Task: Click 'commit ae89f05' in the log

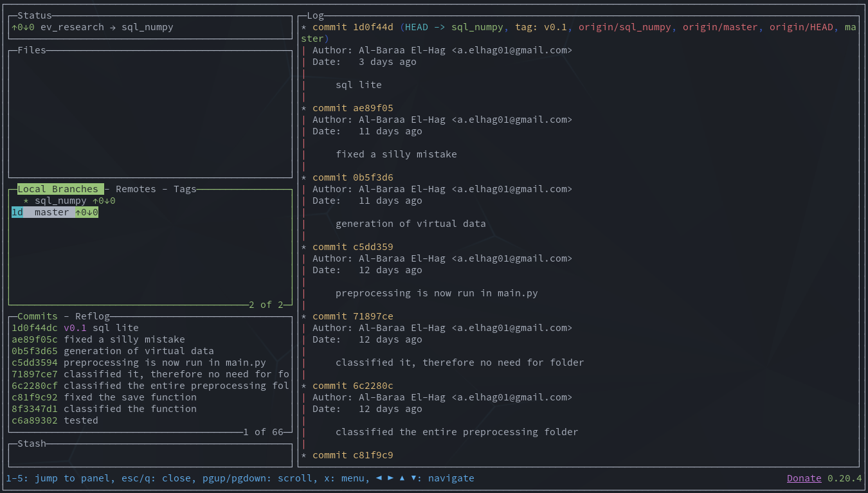Action: coord(353,108)
